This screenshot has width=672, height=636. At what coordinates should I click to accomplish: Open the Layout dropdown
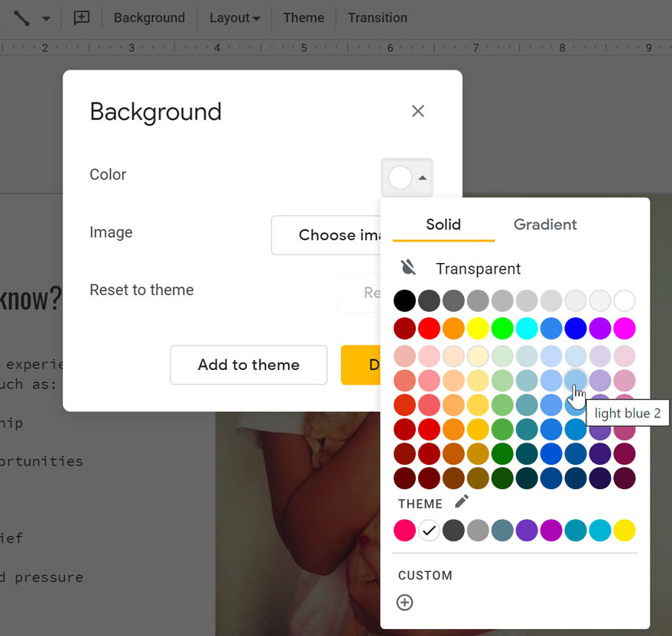[234, 18]
